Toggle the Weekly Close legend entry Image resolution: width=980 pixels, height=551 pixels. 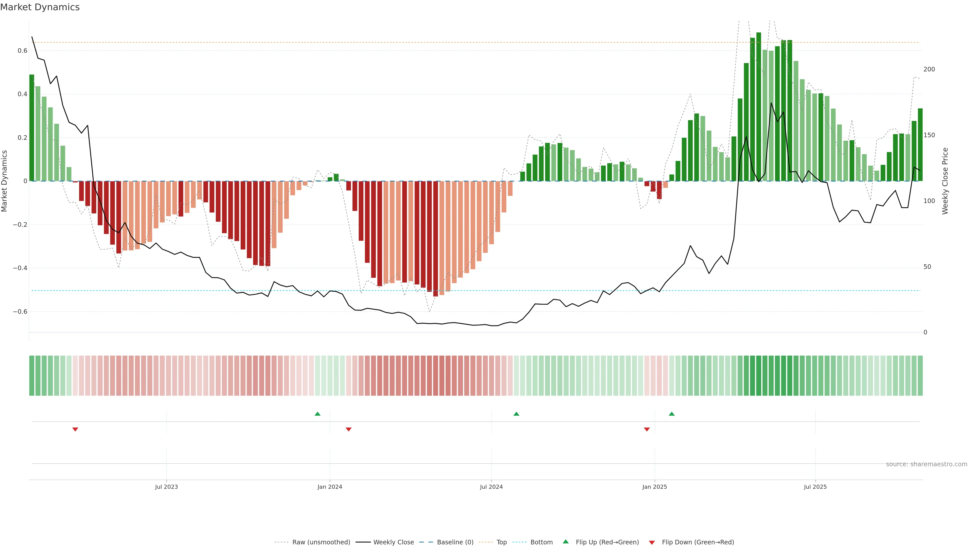(x=393, y=542)
